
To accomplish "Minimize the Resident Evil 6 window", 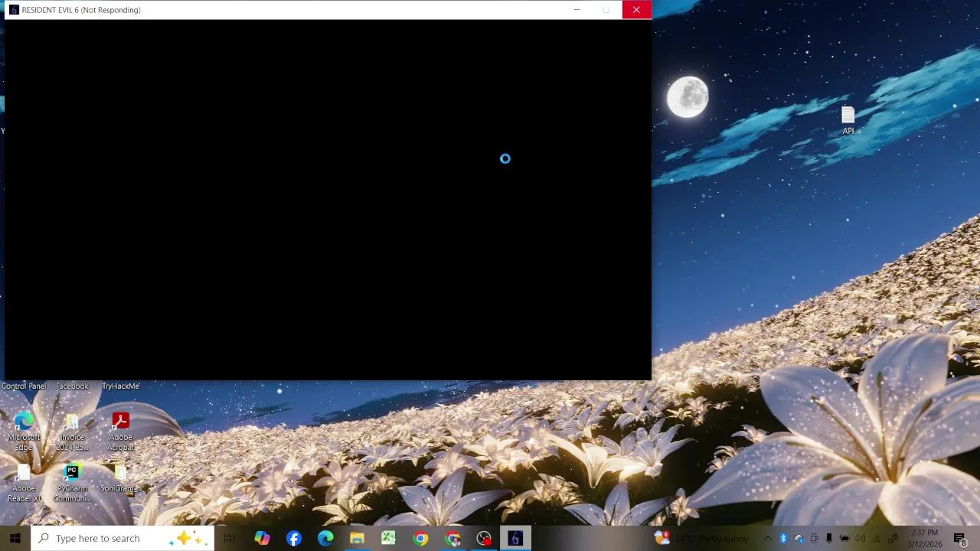I will [x=577, y=10].
